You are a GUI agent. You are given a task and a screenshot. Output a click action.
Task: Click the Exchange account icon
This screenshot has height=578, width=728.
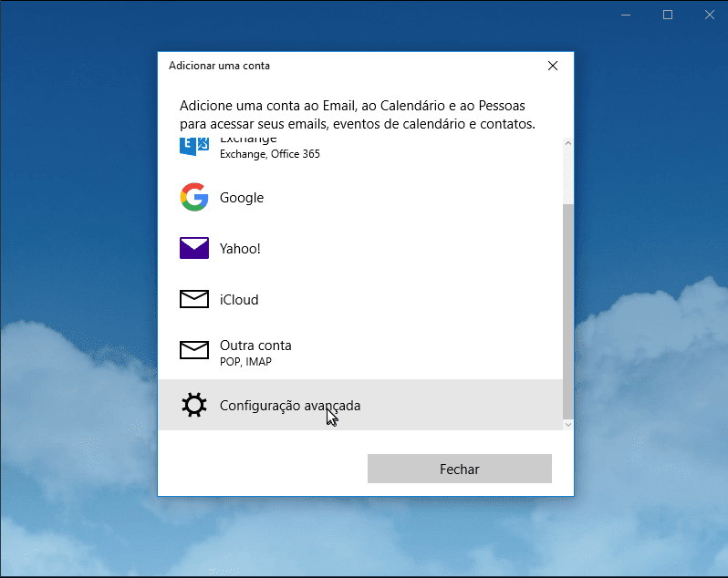[194, 147]
